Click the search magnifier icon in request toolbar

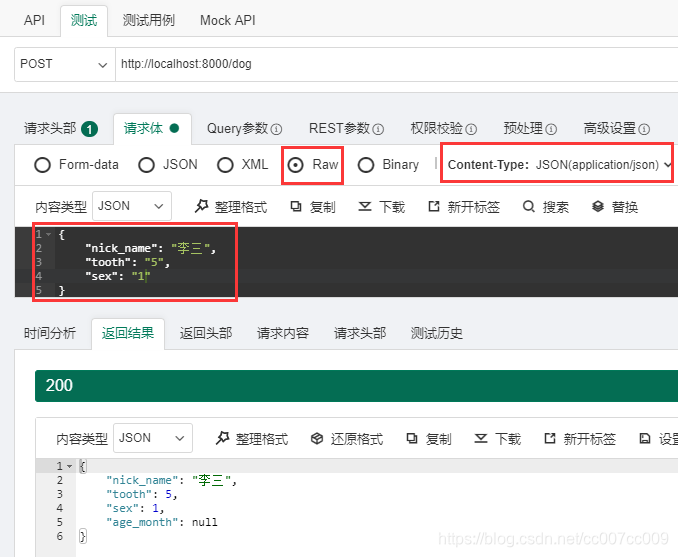(528, 207)
